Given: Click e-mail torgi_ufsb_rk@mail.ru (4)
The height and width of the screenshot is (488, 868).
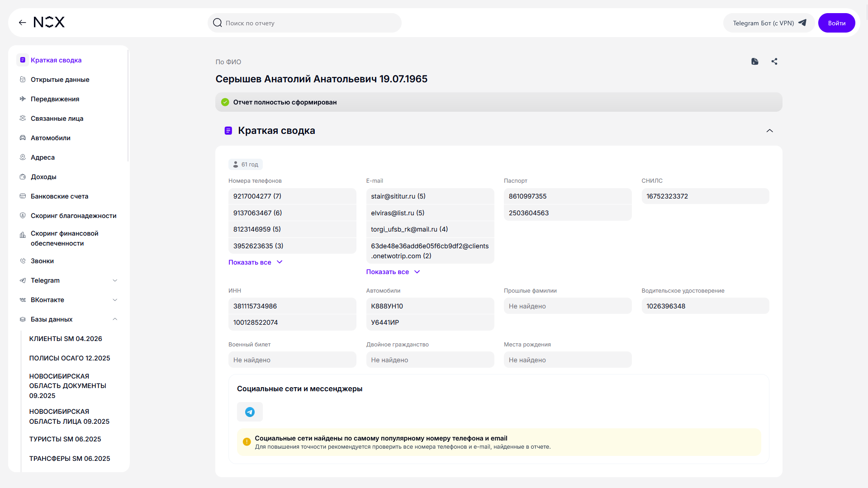Looking at the screenshot, I should click(x=430, y=229).
